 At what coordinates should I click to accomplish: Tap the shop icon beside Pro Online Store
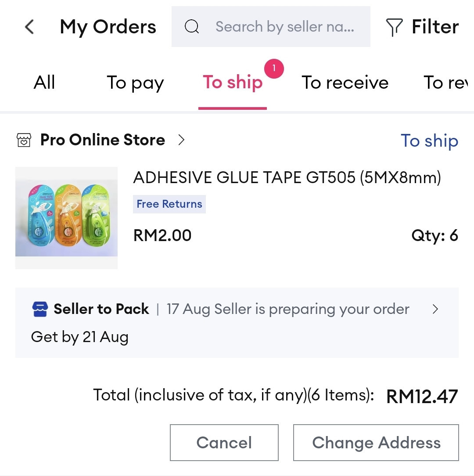[24, 140]
